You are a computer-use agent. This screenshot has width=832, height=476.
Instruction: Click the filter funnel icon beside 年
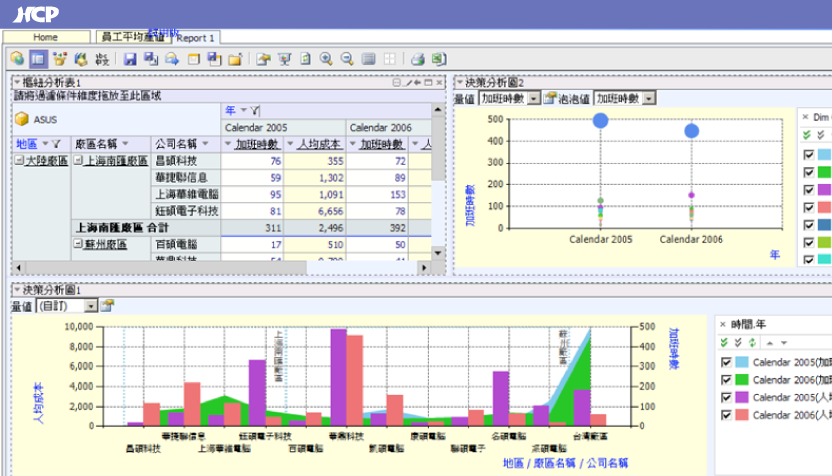pos(256,109)
